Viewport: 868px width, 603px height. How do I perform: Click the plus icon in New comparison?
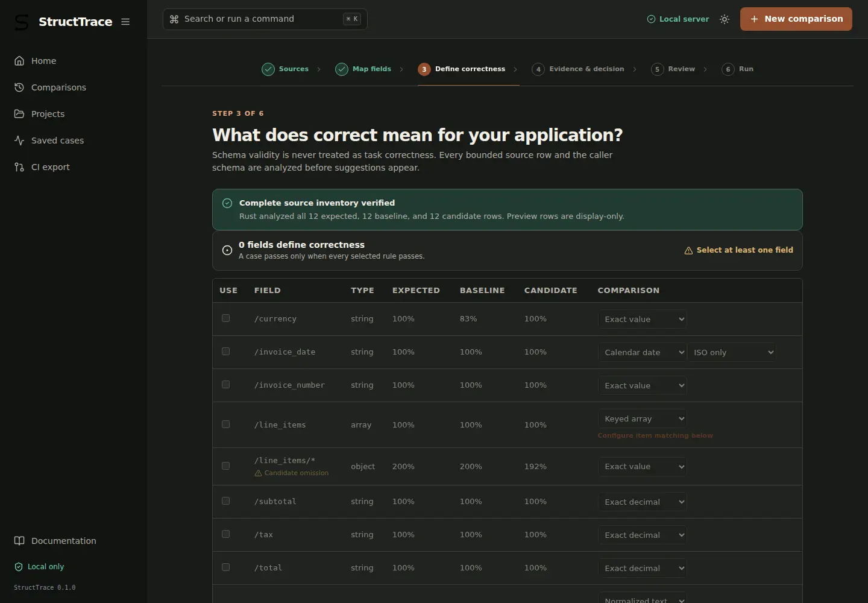pos(754,19)
